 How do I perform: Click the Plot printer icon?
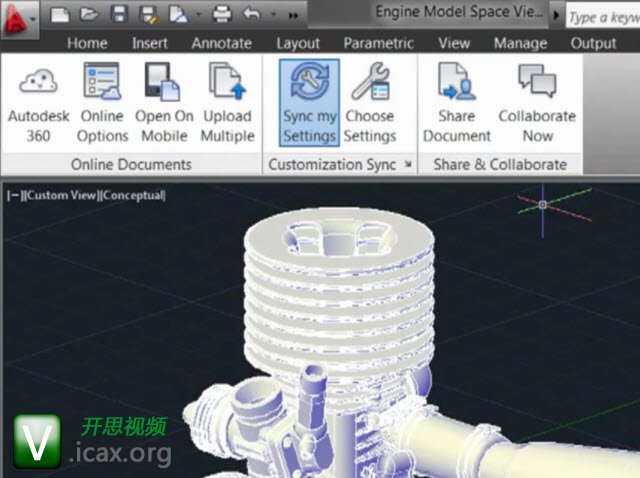pos(222,15)
